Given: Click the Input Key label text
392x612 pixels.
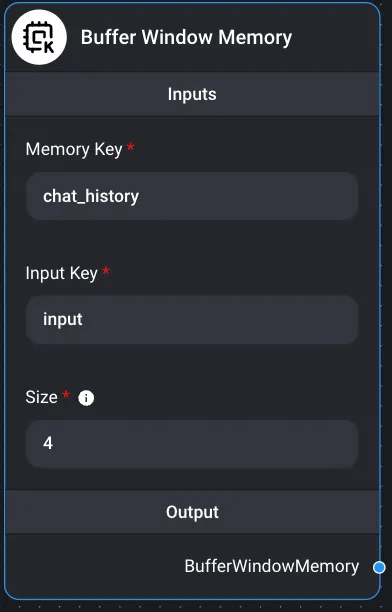Looking at the screenshot, I should [62, 273].
